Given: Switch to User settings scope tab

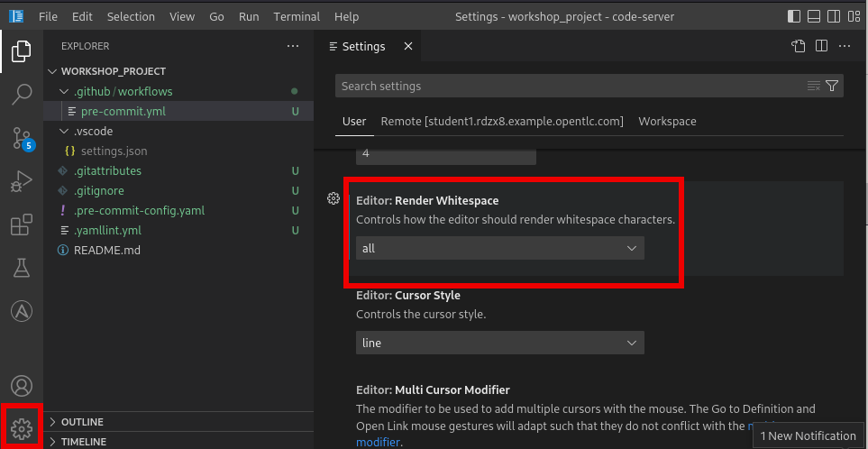Looking at the screenshot, I should coord(354,121).
